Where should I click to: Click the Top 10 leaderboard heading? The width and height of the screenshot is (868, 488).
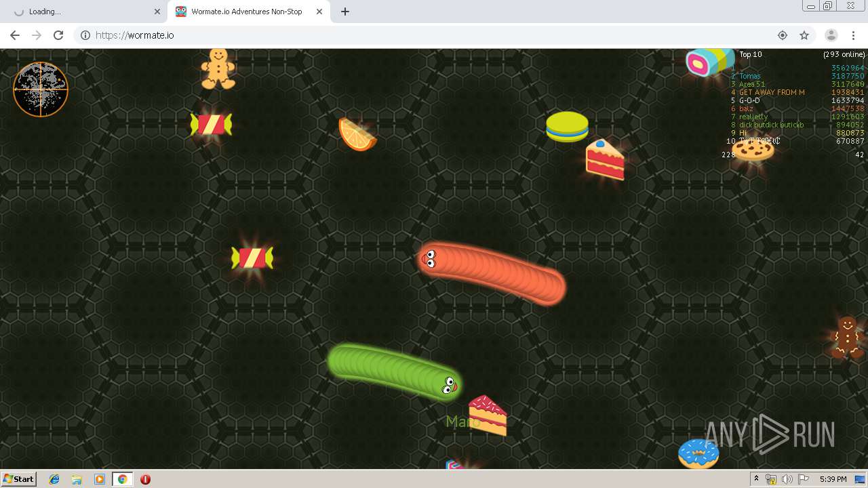(x=751, y=54)
